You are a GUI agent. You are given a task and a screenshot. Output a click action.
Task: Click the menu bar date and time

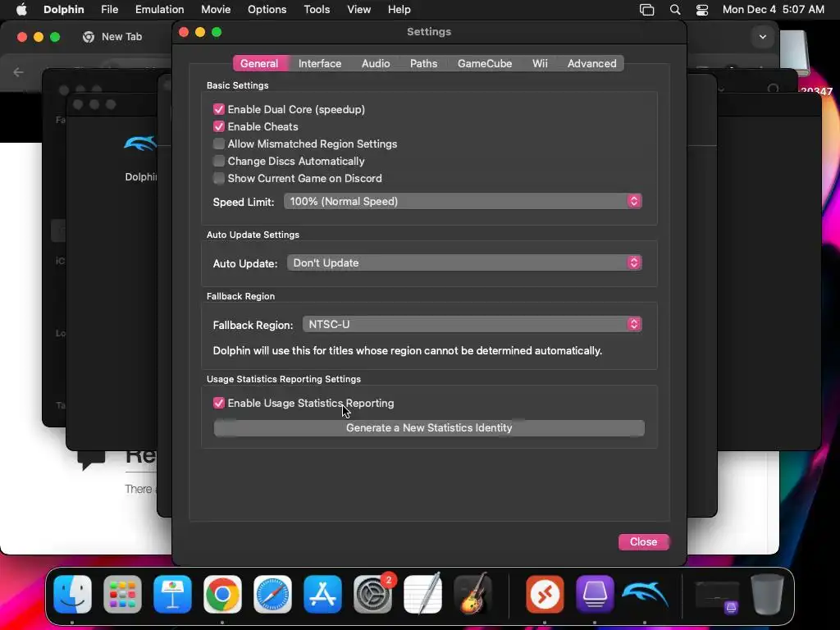pos(773,10)
